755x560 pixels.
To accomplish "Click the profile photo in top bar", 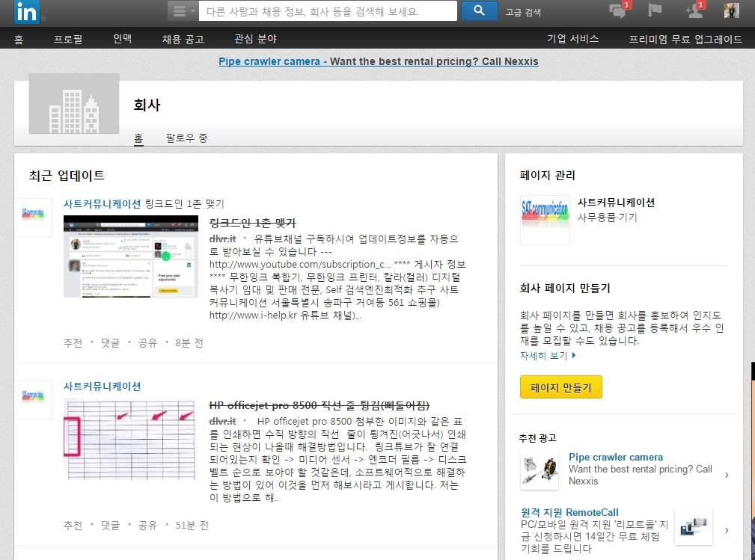I will [731, 10].
